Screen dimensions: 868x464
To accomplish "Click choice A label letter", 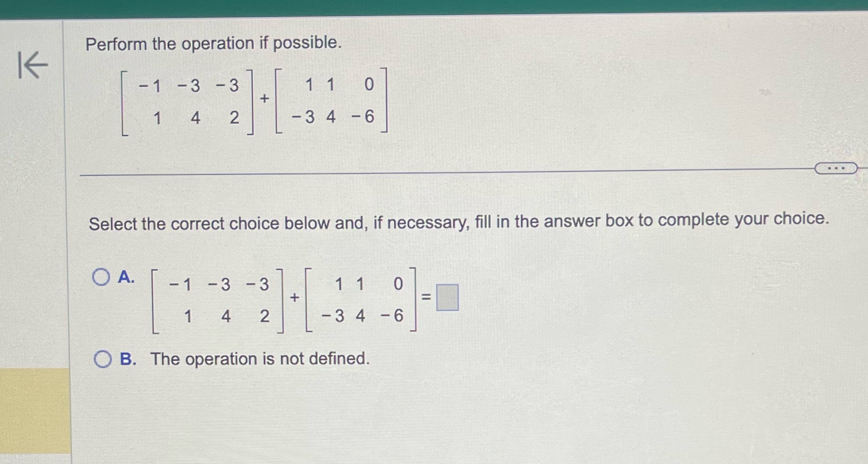I will (x=127, y=277).
